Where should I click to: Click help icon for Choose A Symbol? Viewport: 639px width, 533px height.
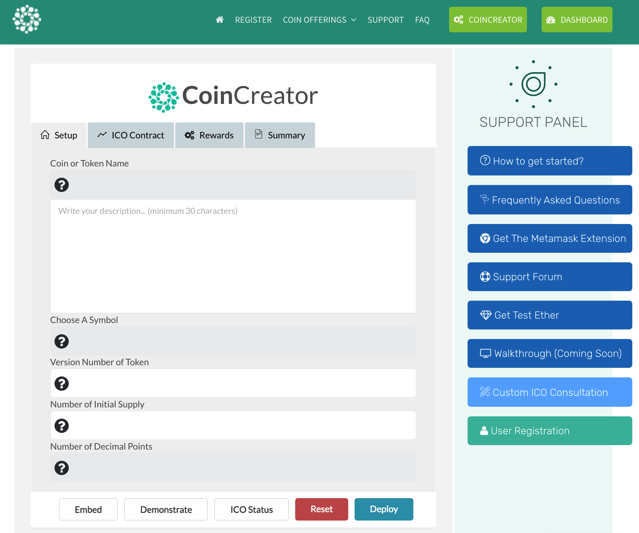pyautogui.click(x=62, y=341)
